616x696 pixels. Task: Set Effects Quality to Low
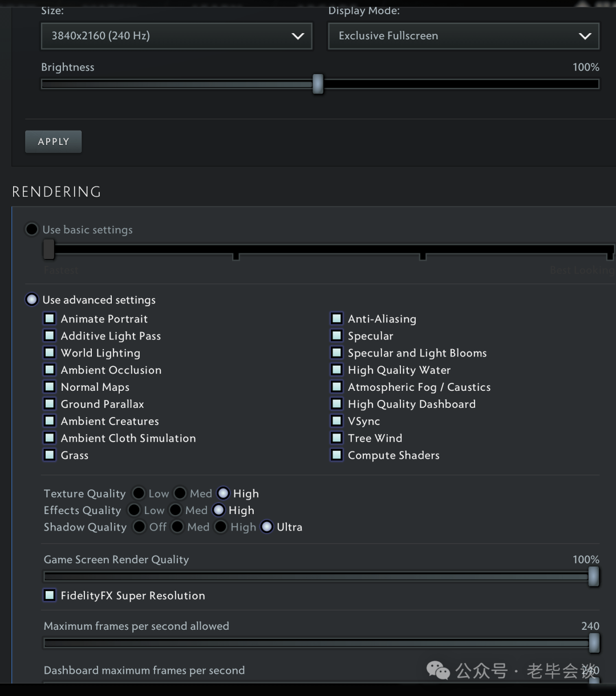tap(134, 510)
